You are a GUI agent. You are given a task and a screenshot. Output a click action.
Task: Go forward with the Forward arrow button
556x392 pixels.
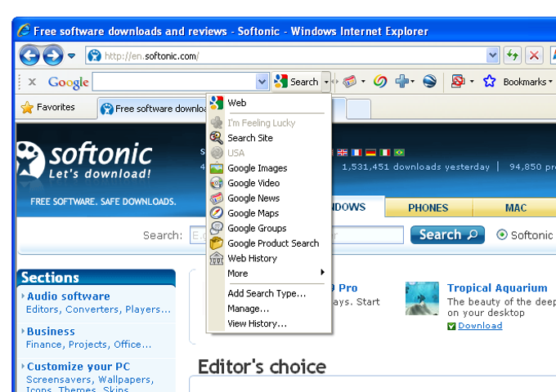[53, 56]
